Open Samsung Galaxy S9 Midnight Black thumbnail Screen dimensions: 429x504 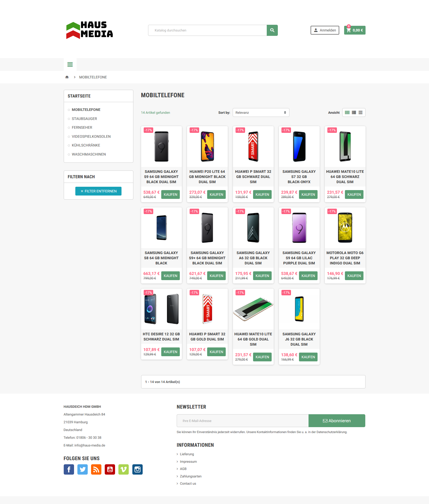click(161, 147)
